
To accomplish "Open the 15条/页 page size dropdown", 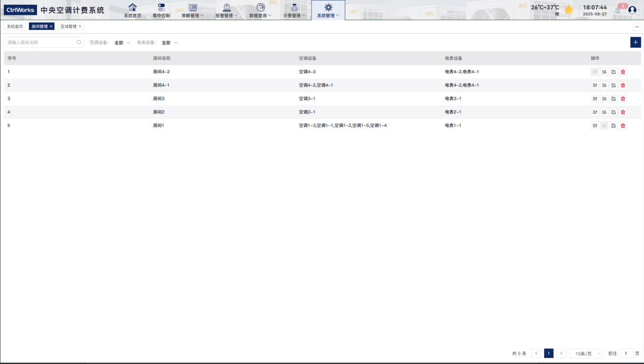I will (587, 353).
